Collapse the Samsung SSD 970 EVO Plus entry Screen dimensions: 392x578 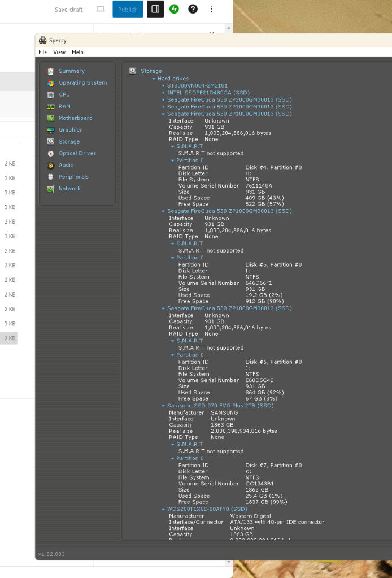[x=163, y=406]
